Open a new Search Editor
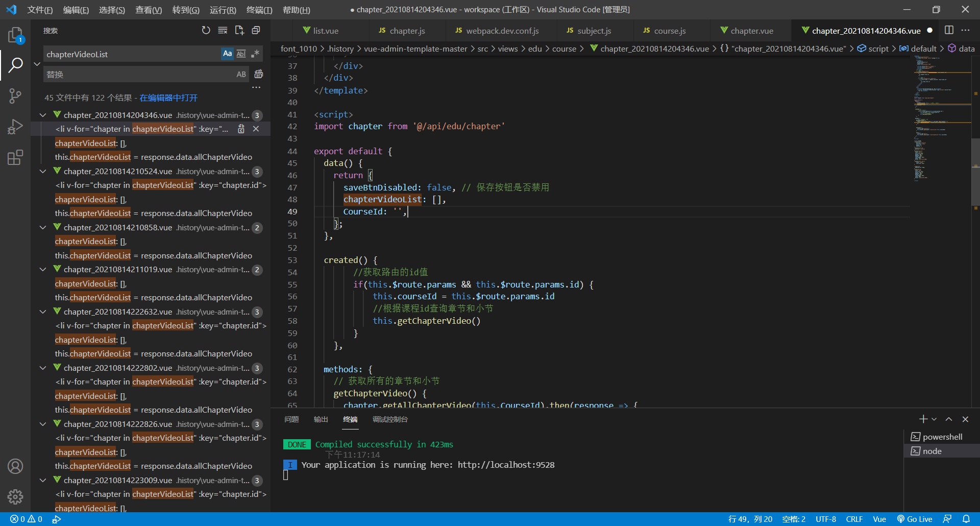Screen dimensions: 980x526 pyautogui.click(x=239, y=30)
